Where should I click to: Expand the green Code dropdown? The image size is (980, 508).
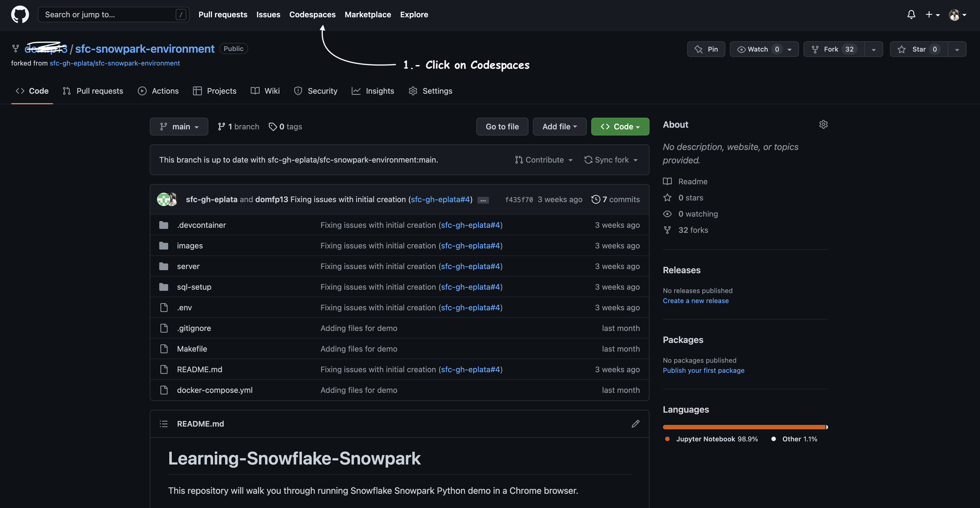click(x=620, y=127)
